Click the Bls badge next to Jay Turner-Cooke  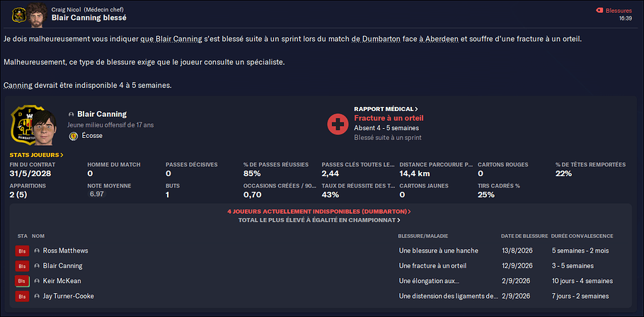22,296
